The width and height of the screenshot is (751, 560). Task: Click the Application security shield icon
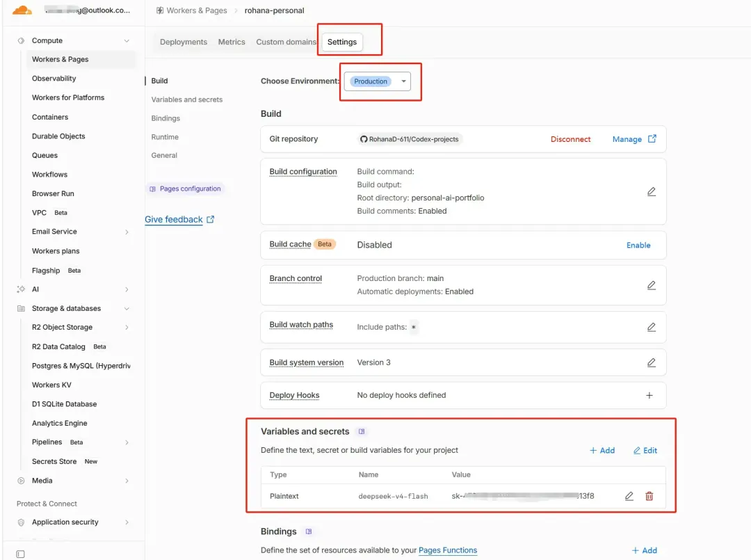(x=21, y=522)
